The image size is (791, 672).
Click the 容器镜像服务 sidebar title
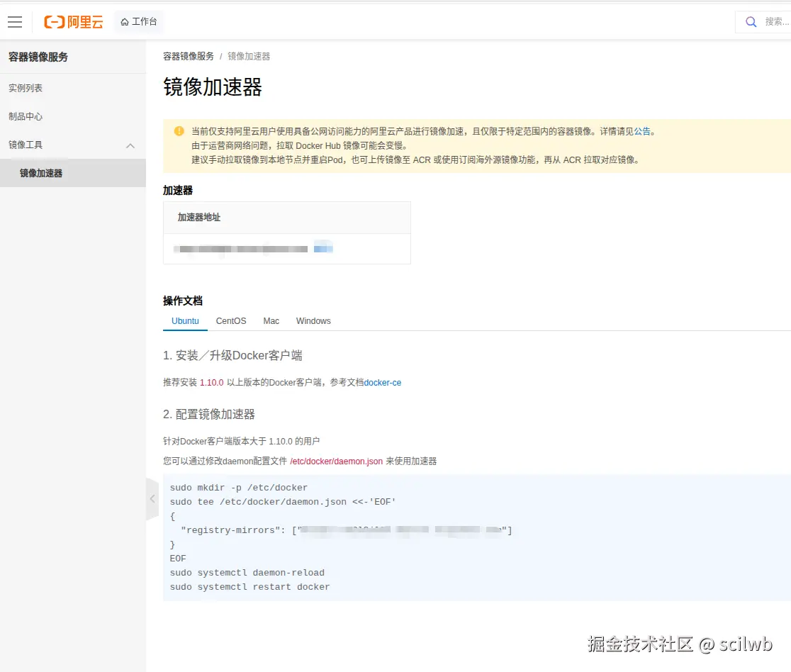[x=38, y=57]
